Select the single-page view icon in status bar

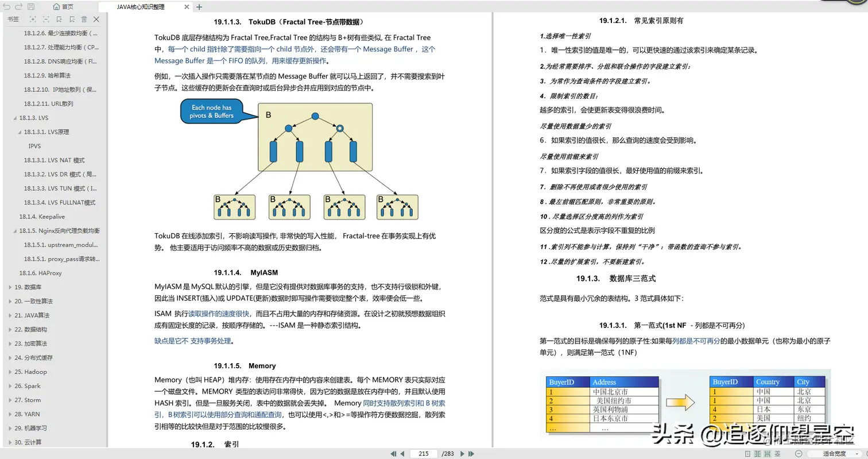click(x=747, y=454)
